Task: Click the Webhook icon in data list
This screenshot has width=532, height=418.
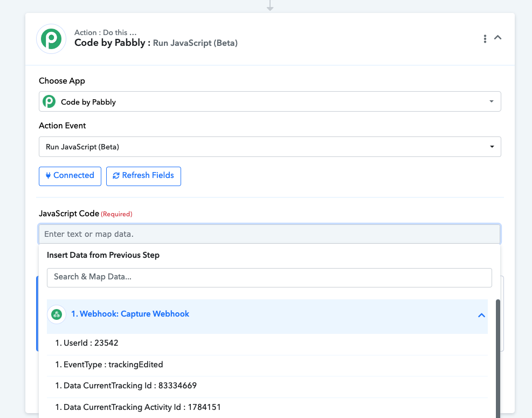Action: point(57,314)
